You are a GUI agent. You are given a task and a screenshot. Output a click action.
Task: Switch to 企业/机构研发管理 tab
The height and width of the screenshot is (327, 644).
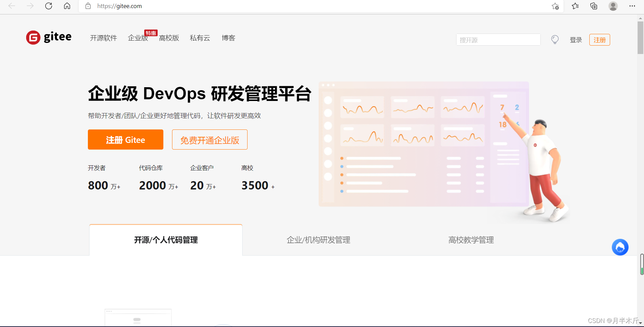[318, 240]
